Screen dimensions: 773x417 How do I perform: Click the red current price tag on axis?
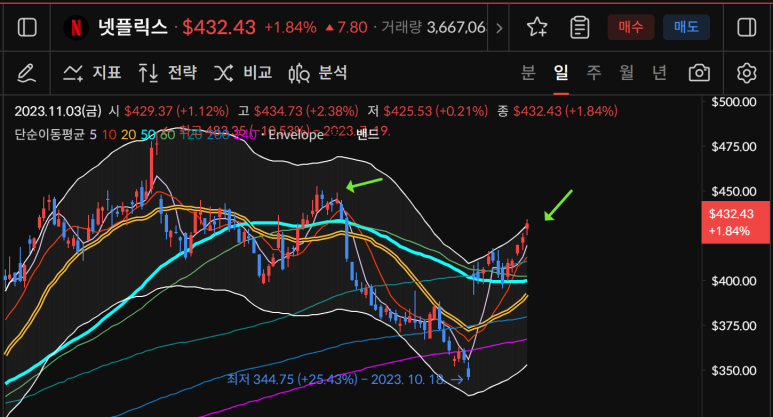(735, 222)
